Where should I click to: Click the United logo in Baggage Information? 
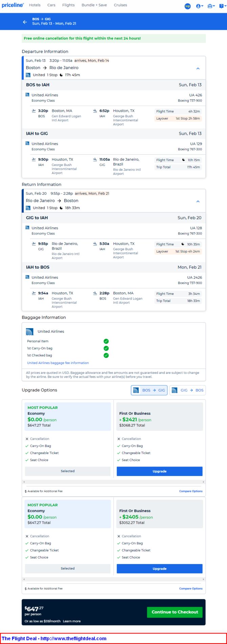[x=30, y=332]
